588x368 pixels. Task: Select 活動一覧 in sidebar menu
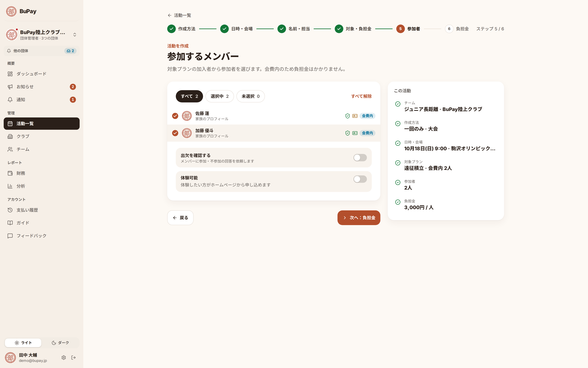coord(41,124)
